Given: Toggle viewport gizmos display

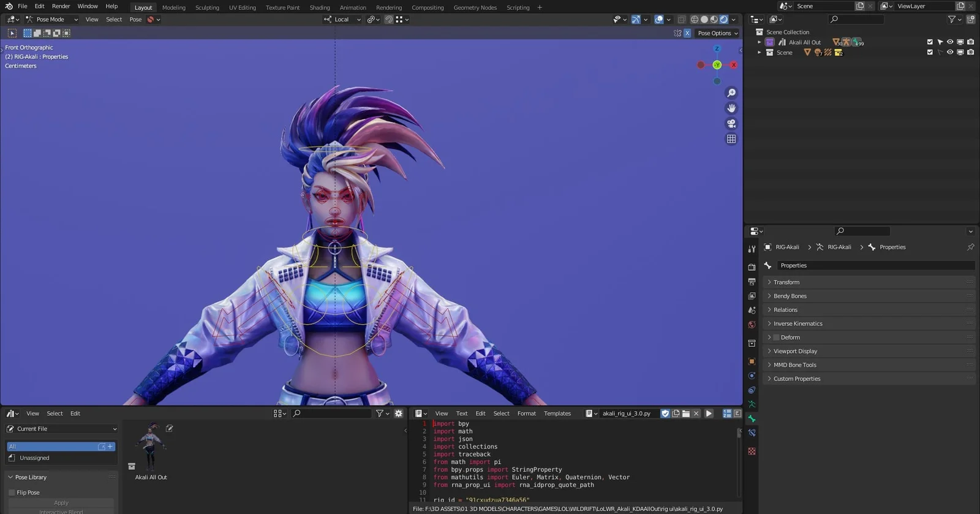Looking at the screenshot, I should tap(636, 20).
